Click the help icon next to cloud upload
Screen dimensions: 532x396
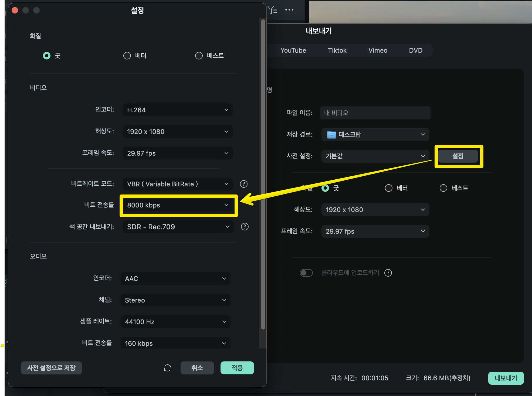[388, 273]
